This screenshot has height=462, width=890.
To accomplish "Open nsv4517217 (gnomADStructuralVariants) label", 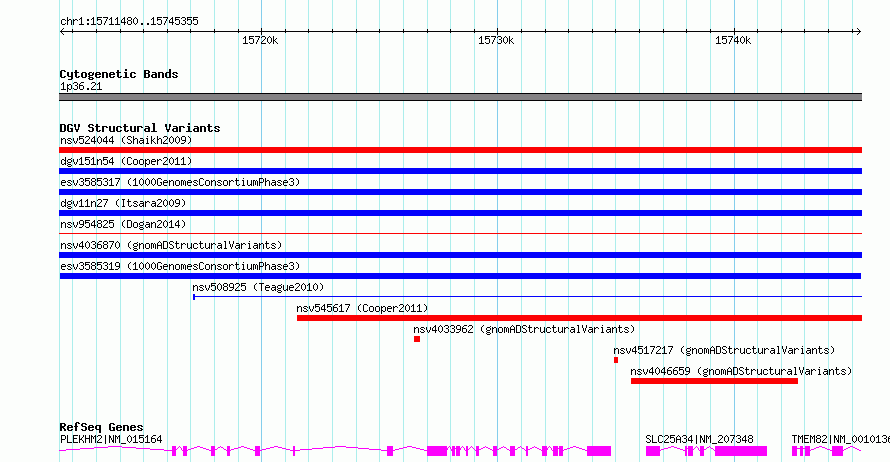I will (724, 350).
